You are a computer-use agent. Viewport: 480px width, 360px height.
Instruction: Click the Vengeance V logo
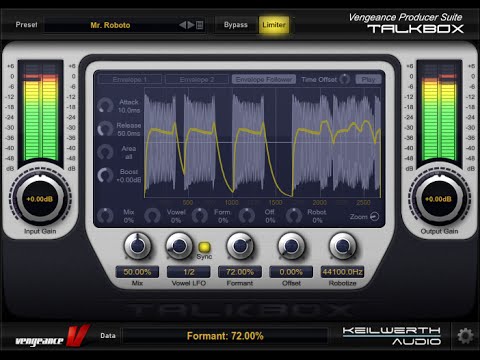coord(52,336)
